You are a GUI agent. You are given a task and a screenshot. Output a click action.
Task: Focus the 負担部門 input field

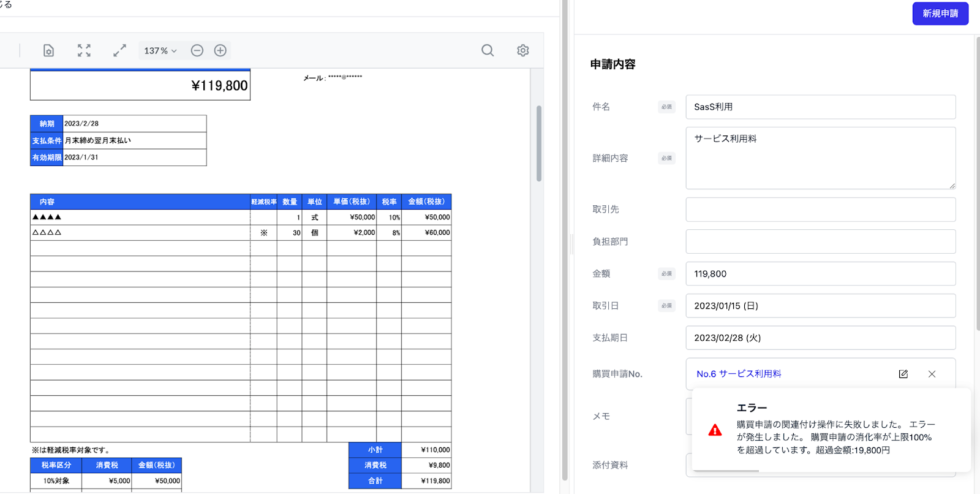pos(821,241)
